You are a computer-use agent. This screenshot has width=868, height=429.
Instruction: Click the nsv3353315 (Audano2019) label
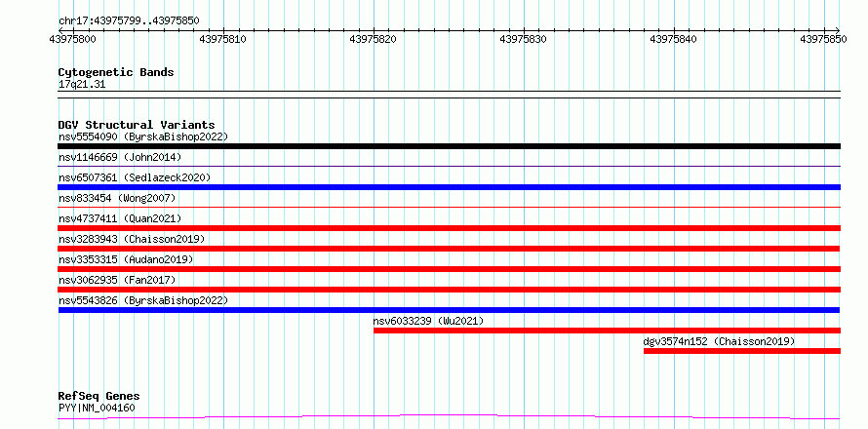pyautogui.click(x=126, y=259)
